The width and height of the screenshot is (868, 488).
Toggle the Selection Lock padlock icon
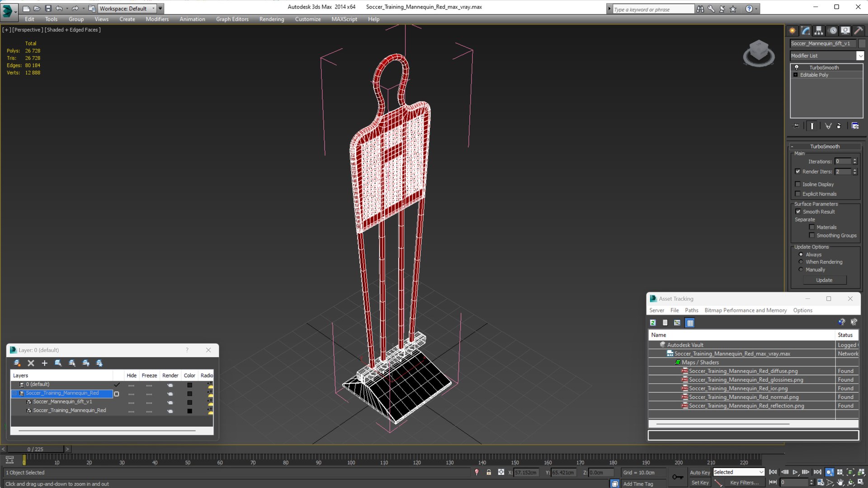(489, 472)
